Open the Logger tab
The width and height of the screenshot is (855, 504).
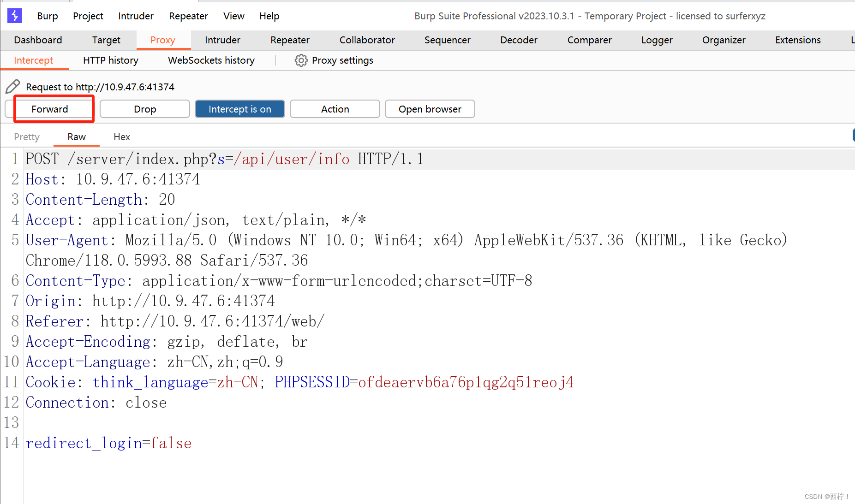tap(657, 40)
